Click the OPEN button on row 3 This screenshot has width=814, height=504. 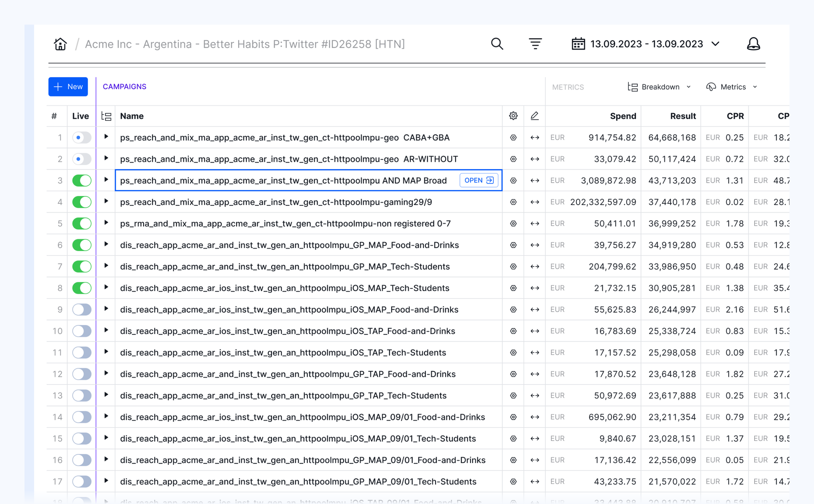(x=479, y=180)
